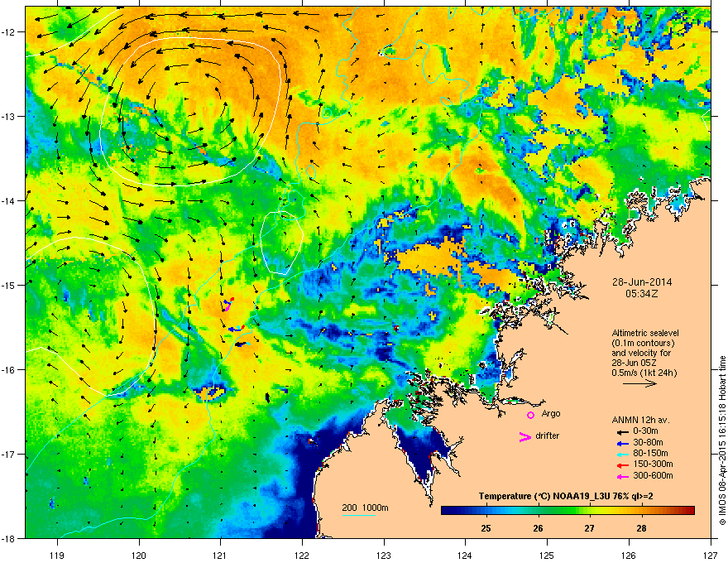Click the 'and velocity for' text line

(x=641, y=353)
